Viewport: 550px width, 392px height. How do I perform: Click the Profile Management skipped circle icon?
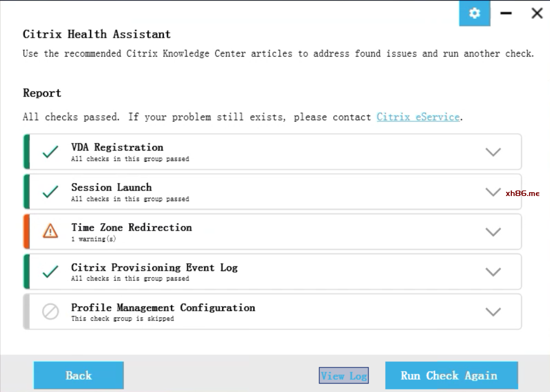(x=51, y=311)
